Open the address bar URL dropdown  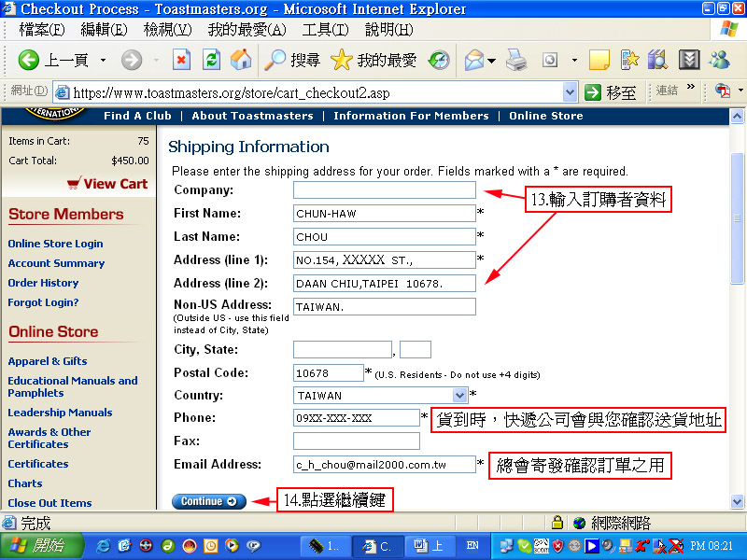570,92
